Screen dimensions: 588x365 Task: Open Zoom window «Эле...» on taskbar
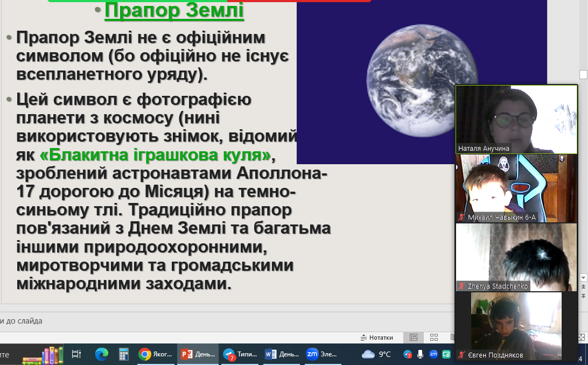pos(322,354)
